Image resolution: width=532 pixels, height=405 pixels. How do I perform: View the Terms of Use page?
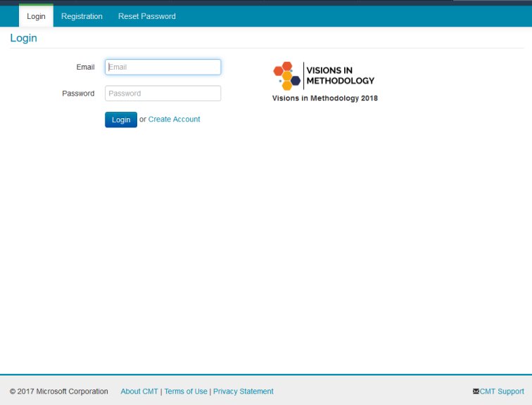[x=186, y=392]
